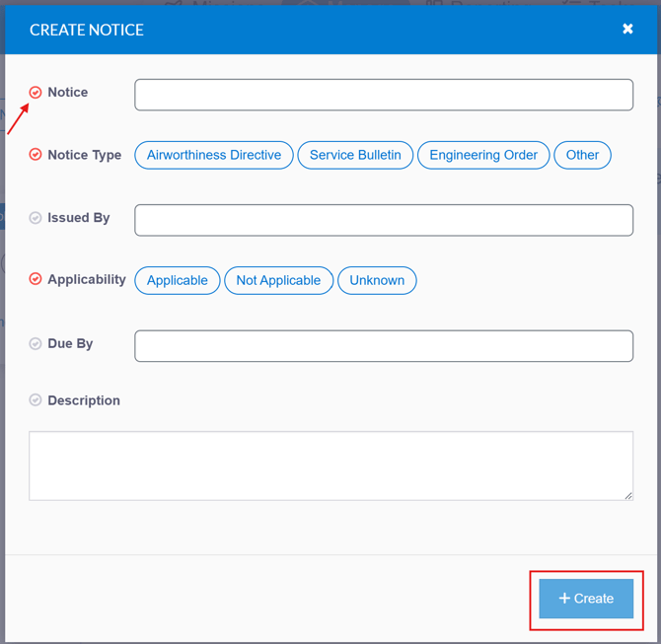The width and height of the screenshot is (661, 644).
Task: Choose Other as notice type
Action: 582,155
